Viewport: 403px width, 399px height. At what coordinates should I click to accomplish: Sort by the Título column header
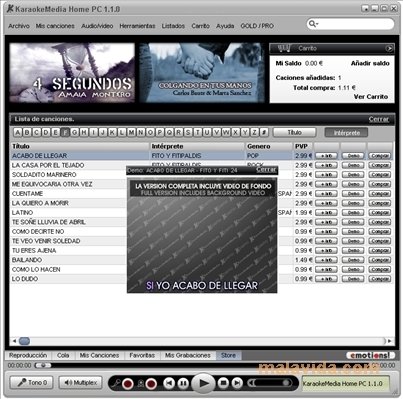pyautogui.click(x=80, y=146)
